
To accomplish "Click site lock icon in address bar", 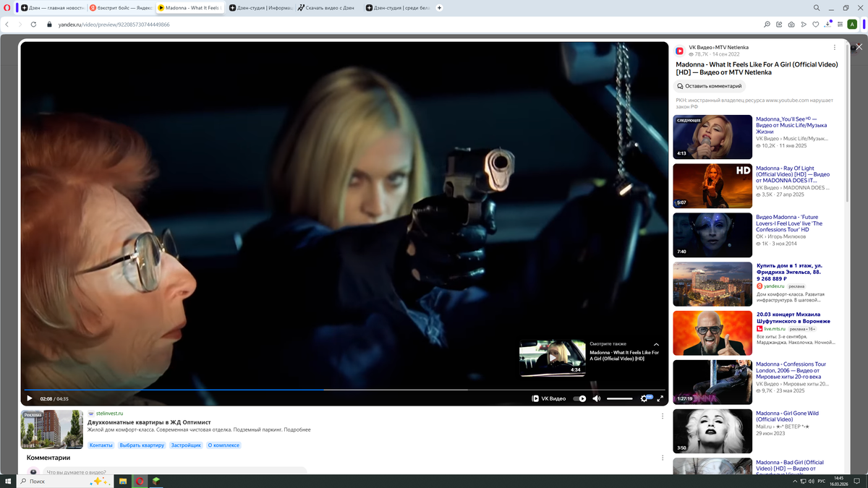I will pos(50,24).
